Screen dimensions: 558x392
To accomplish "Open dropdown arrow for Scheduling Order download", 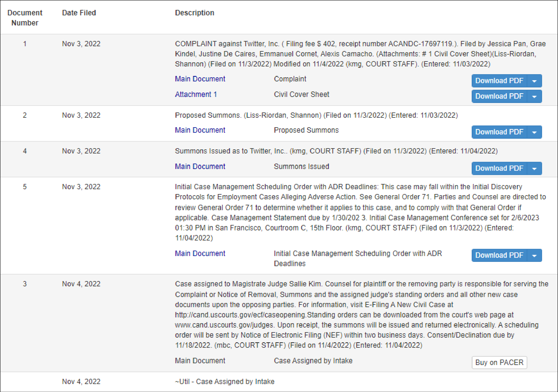I will point(534,255).
